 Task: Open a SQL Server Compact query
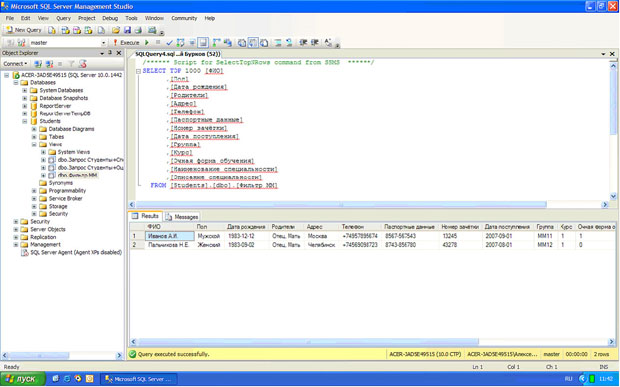coord(101,30)
